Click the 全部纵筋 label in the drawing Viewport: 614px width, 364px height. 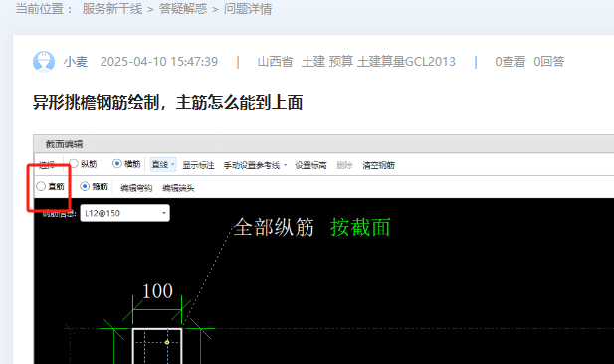[274, 227]
